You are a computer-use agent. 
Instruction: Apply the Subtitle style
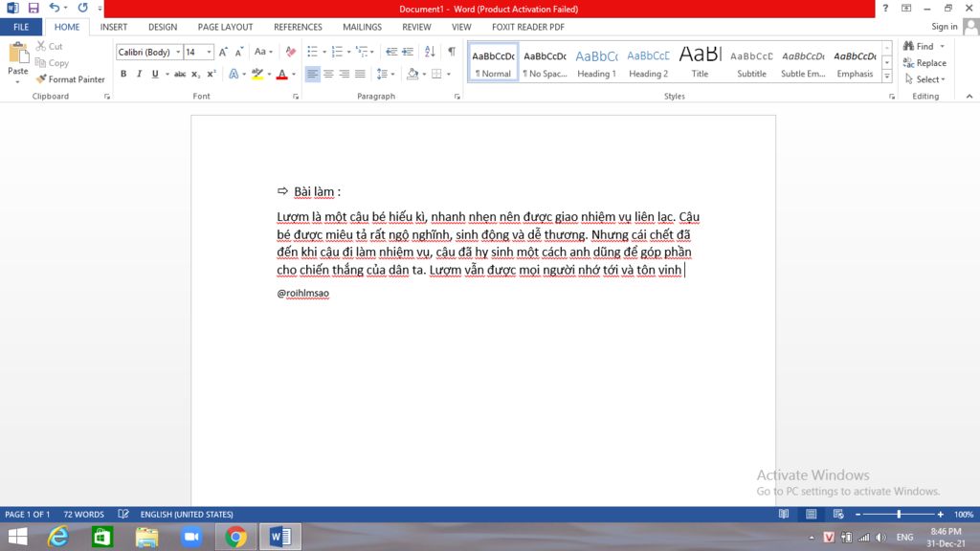[x=751, y=62]
